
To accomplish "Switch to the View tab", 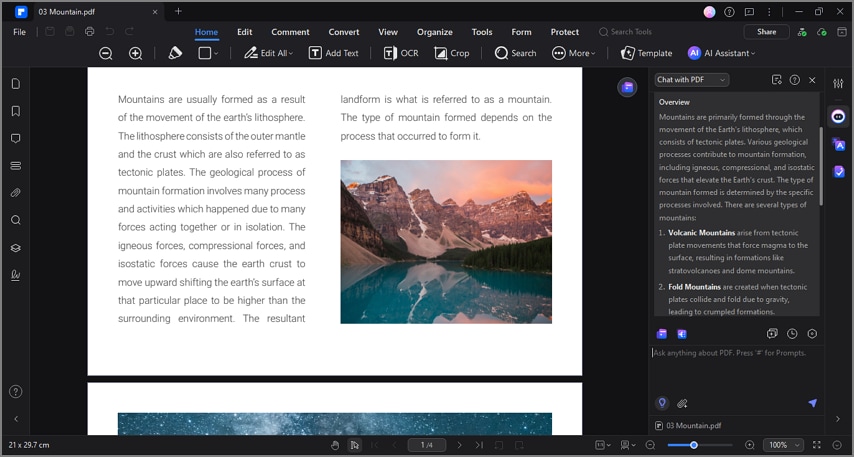I will click(x=388, y=32).
